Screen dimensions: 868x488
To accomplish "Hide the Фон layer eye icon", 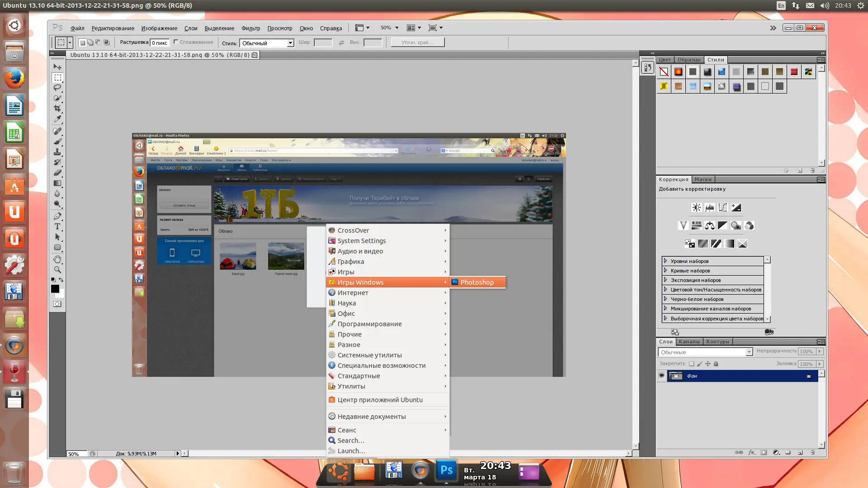I will pos(661,375).
